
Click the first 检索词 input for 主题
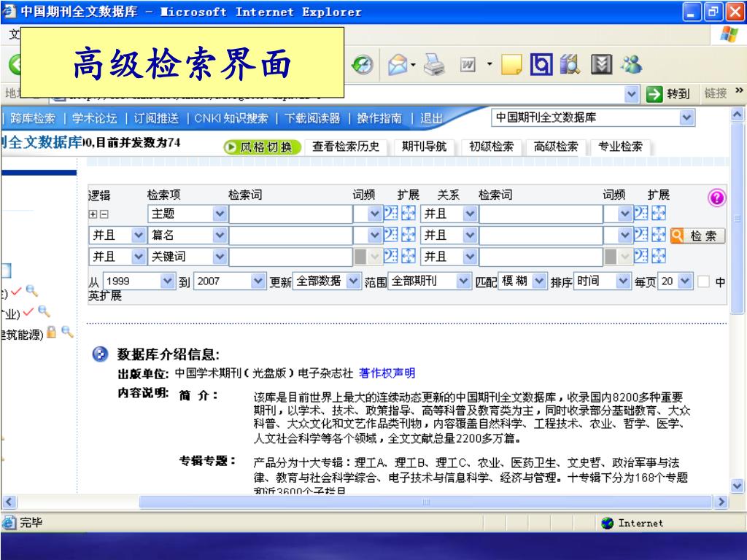[290, 214]
